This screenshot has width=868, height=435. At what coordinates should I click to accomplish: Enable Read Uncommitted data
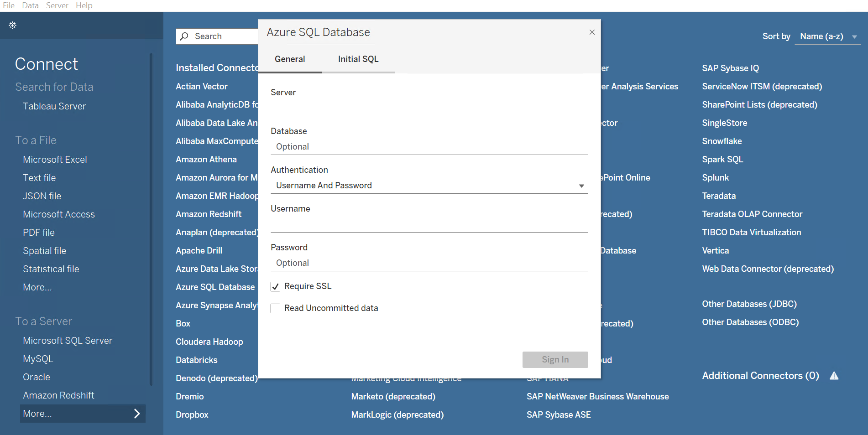(275, 308)
